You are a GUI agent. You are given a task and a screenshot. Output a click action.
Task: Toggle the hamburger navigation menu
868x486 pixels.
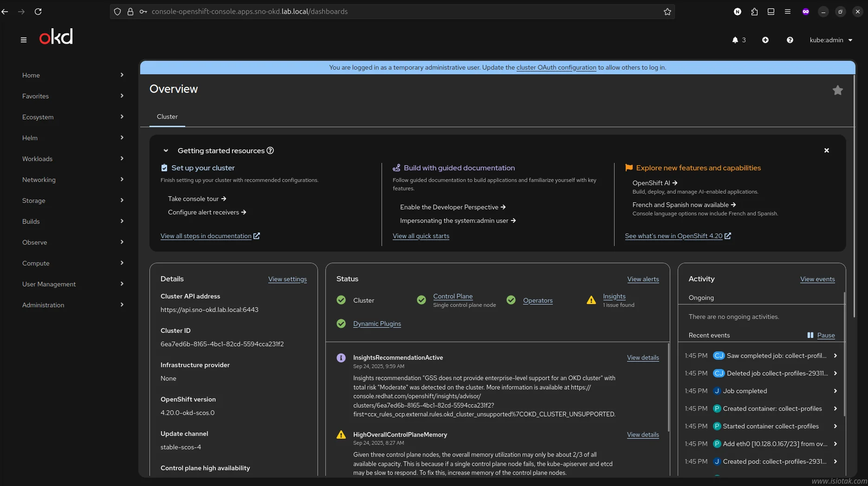click(24, 40)
